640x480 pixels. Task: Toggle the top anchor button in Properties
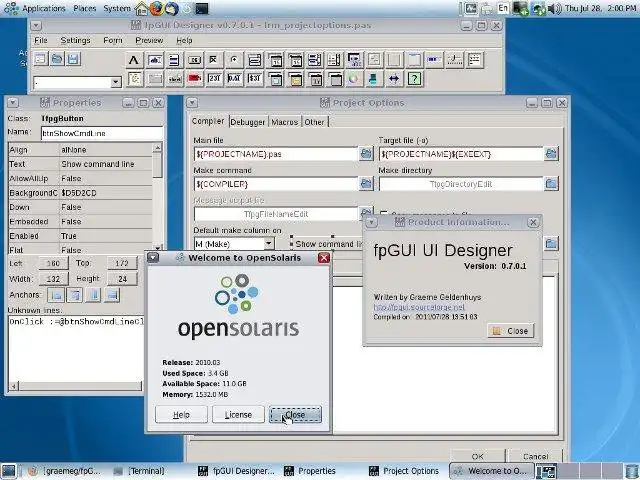75,295
